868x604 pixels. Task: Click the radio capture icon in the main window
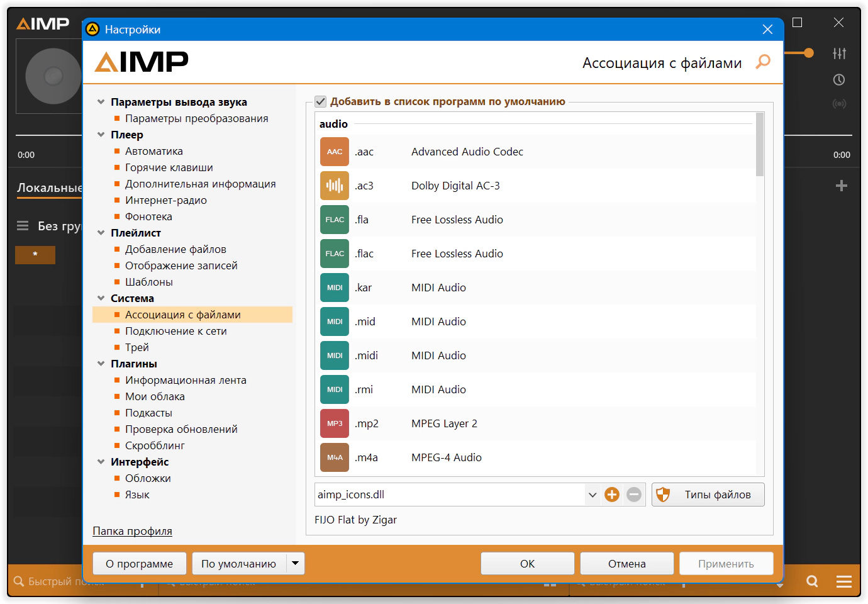coord(839,104)
